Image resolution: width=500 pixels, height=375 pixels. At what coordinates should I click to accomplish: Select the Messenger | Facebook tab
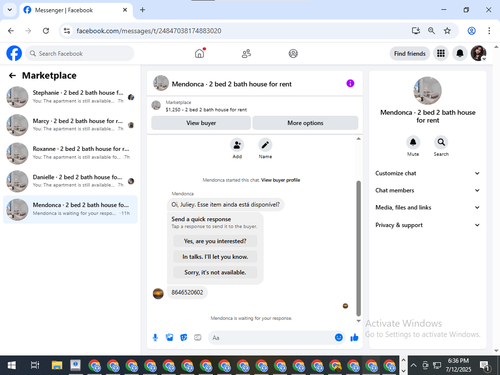(x=76, y=10)
